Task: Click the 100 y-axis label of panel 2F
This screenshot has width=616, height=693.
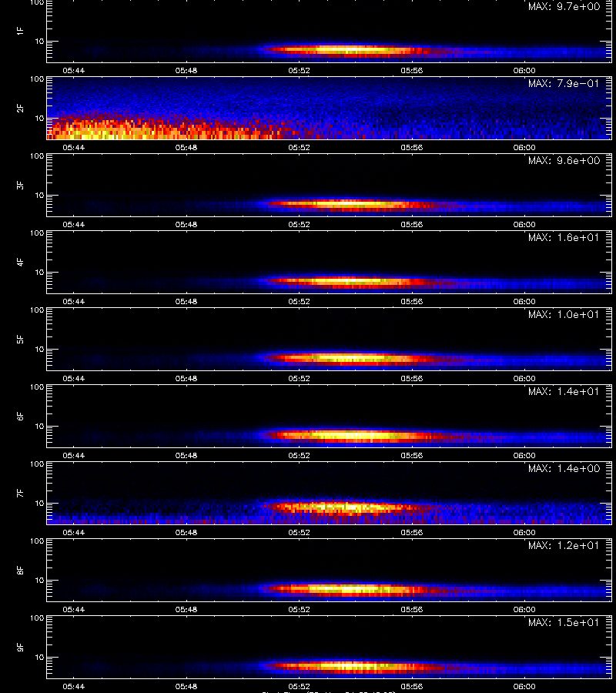Action: coord(37,79)
